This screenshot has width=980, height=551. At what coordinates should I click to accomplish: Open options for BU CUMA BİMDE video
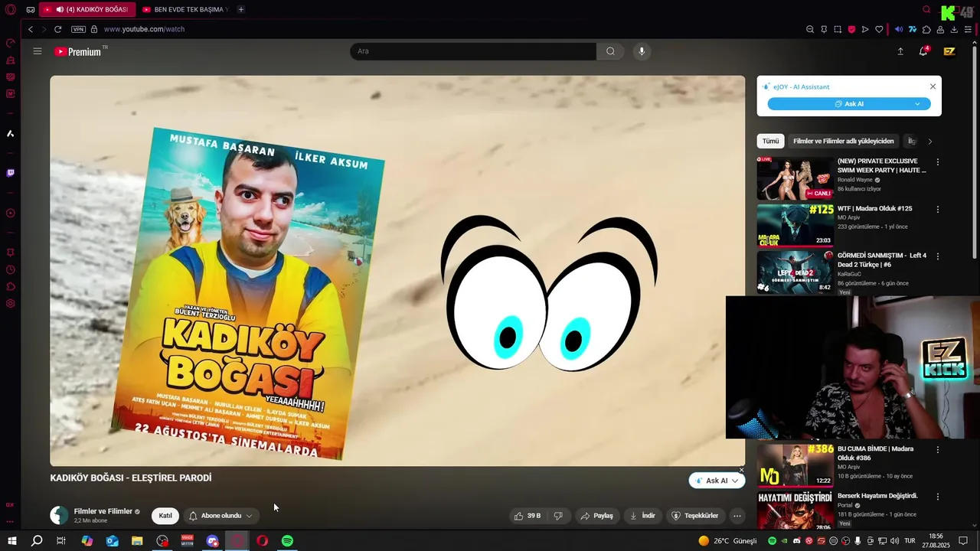937,450
